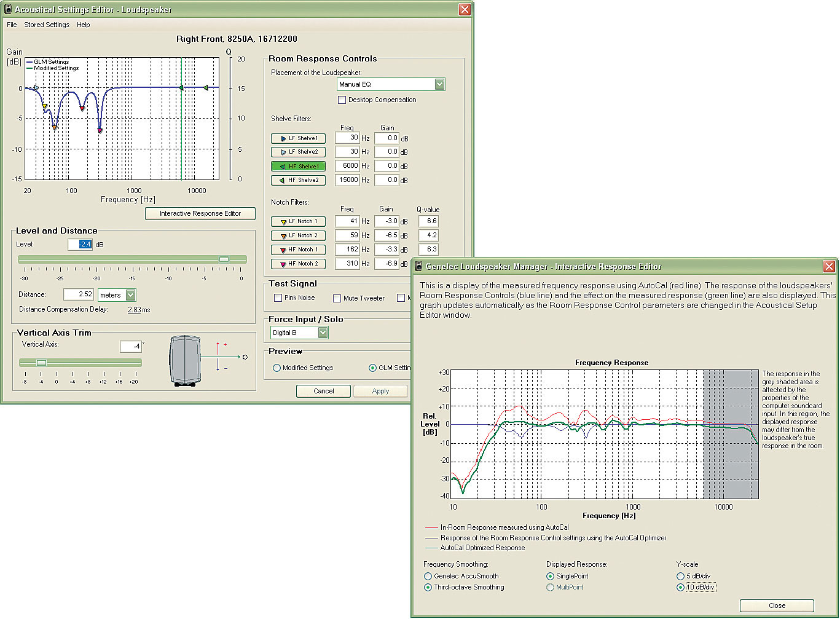Click the Vertical Axis value field

tap(131, 346)
